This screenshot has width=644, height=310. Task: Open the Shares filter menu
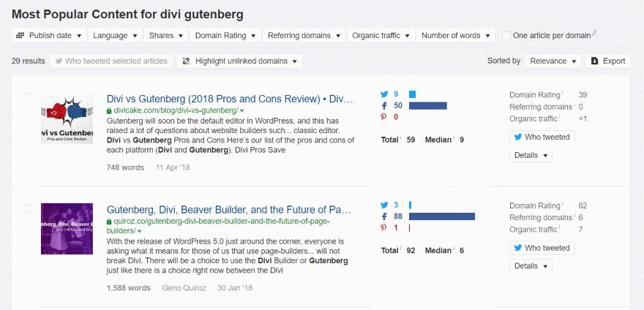tap(165, 35)
